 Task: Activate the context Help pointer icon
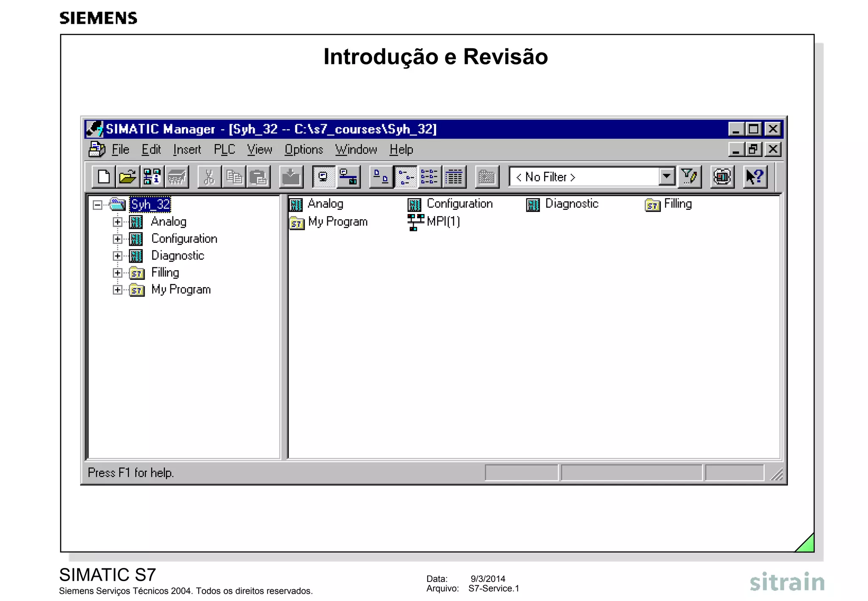pos(755,177)
